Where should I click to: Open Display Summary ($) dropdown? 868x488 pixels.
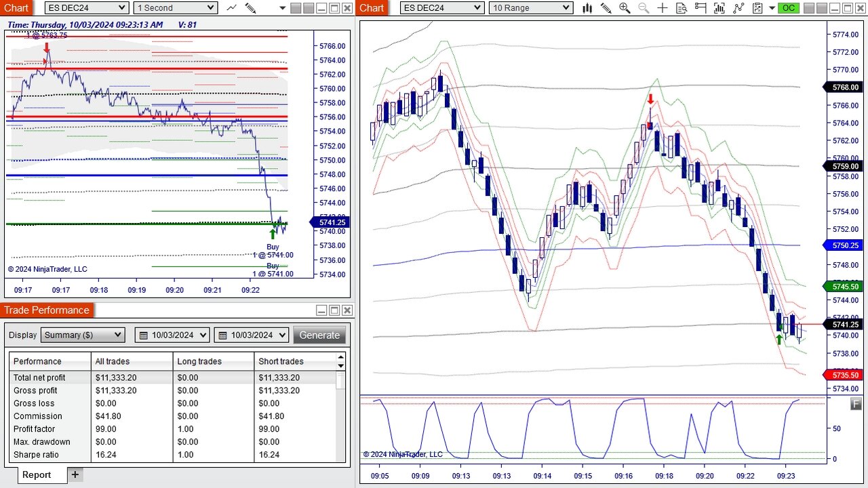(83, 335)
